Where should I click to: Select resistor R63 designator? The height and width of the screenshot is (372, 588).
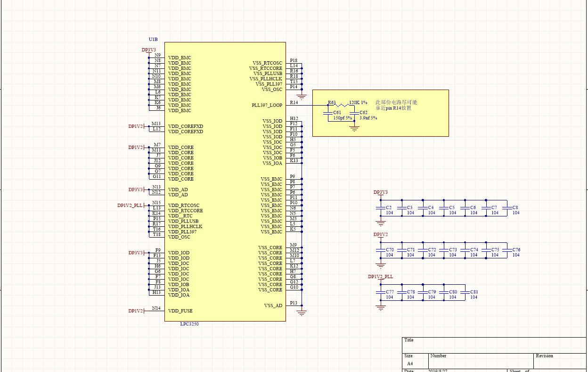[x=332, y=102]
